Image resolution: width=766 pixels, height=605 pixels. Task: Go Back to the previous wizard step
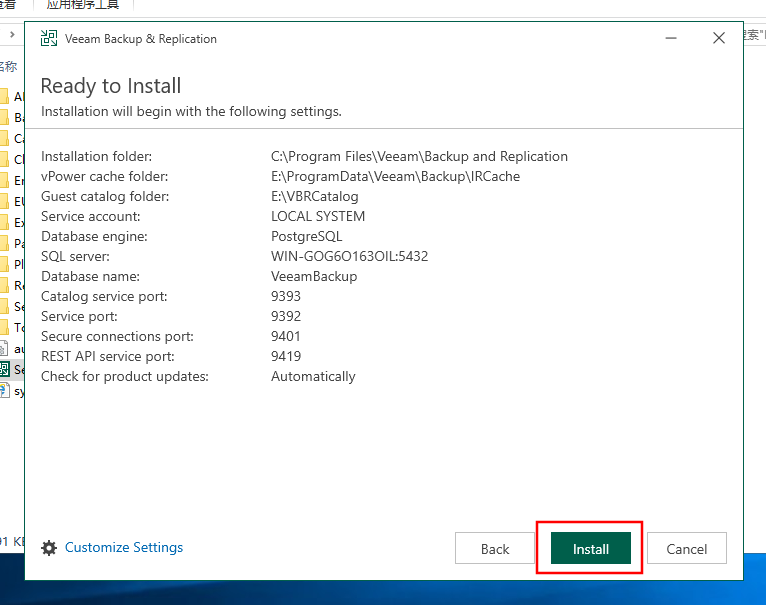[x=495, y=548]
